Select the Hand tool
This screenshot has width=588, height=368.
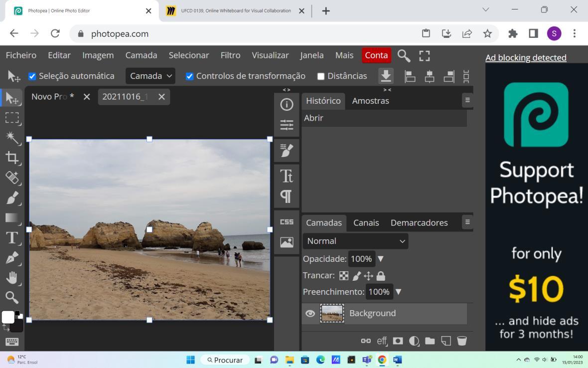[12, 278]
